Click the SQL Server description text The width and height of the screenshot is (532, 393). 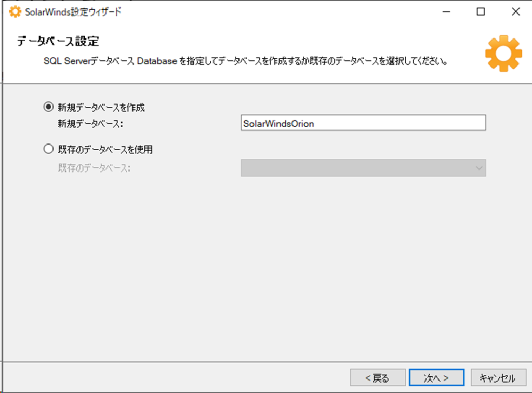pyautogui.click(x=246, y=61)
